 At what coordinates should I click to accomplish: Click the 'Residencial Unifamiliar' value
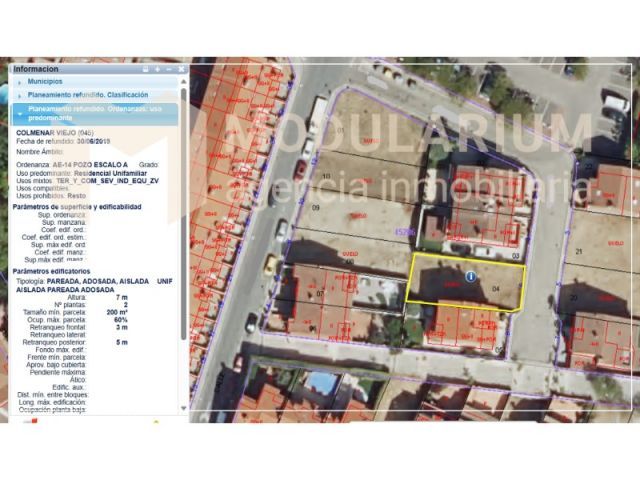(x=111, y=173)
